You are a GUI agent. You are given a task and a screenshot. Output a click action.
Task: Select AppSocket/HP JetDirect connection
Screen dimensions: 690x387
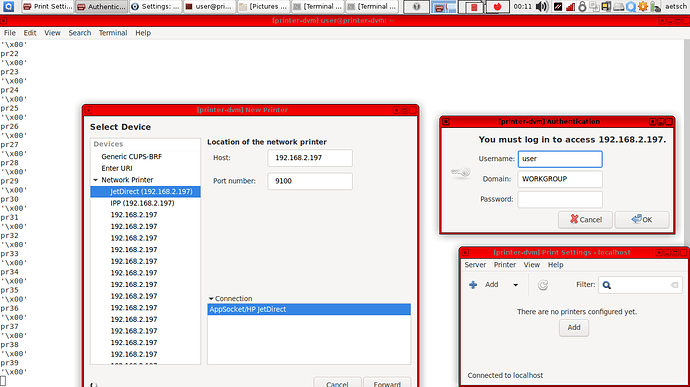pos(309,309)
